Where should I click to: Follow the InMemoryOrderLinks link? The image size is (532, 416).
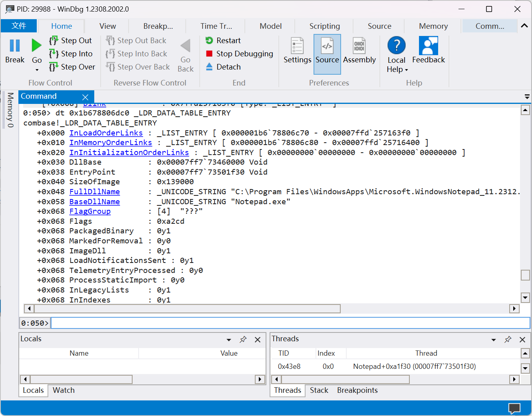tap(111, 142)
